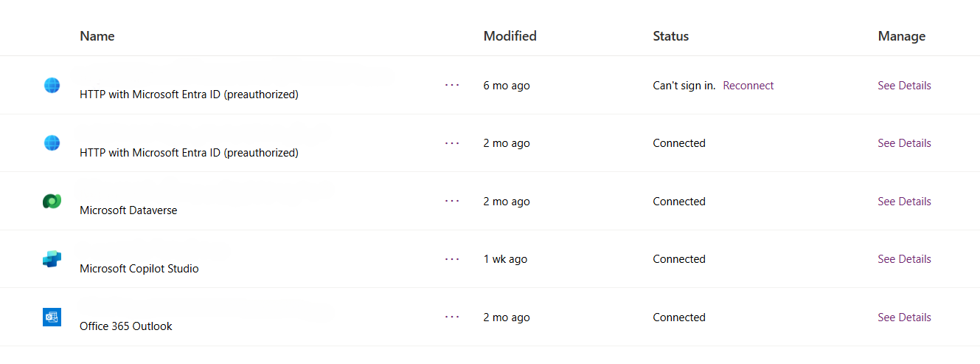Open See Details for Microsoft Copilot Studio

[904, 259]
